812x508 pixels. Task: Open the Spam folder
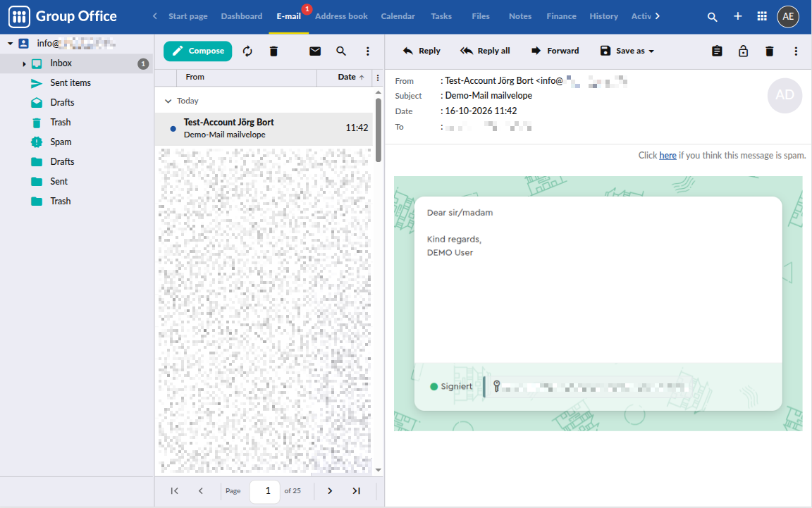(61, 142)
